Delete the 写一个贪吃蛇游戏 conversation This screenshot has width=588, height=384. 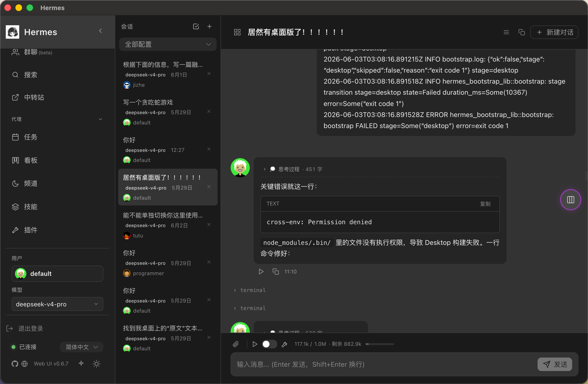[209, 111]
